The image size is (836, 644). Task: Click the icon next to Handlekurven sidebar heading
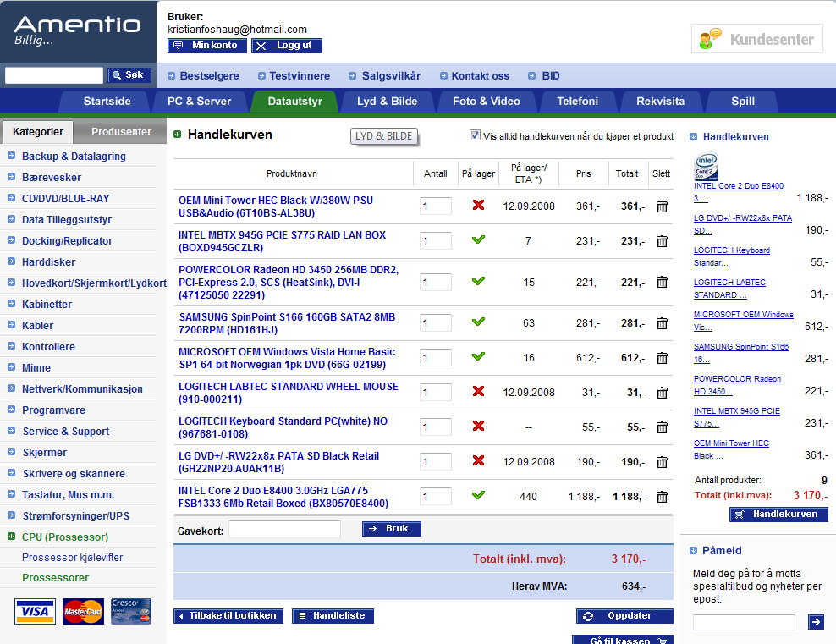[693, 136]
